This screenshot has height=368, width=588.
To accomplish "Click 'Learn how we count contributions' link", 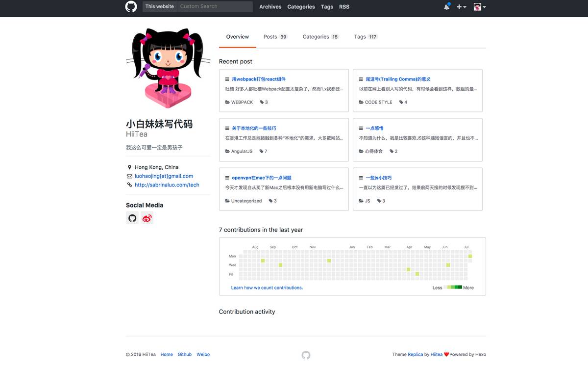I will point(267,288).
